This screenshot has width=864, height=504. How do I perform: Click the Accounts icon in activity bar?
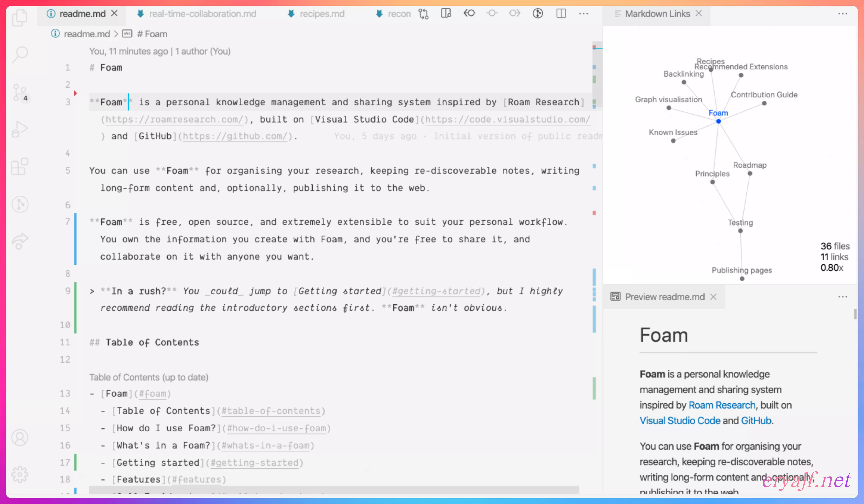20,438
